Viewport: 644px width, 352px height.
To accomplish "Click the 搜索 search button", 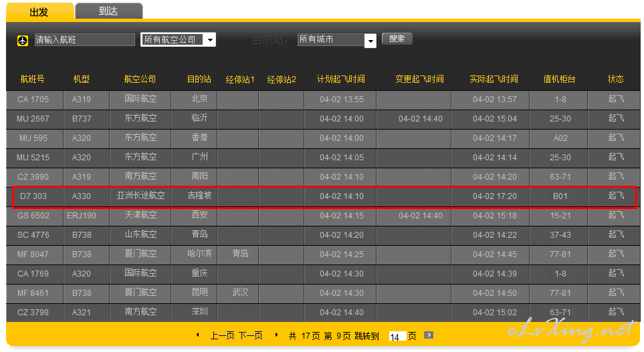I will [397, 39].
